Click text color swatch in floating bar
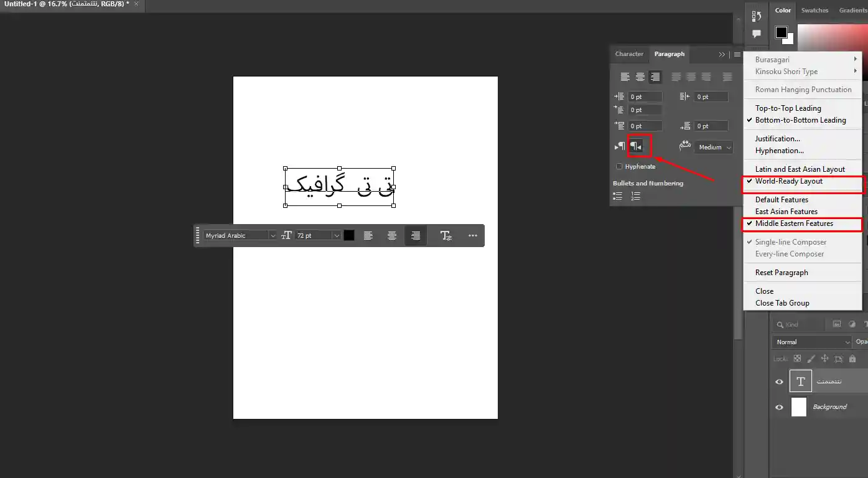This screenshot has height=478, width=868. click(349, 235)
